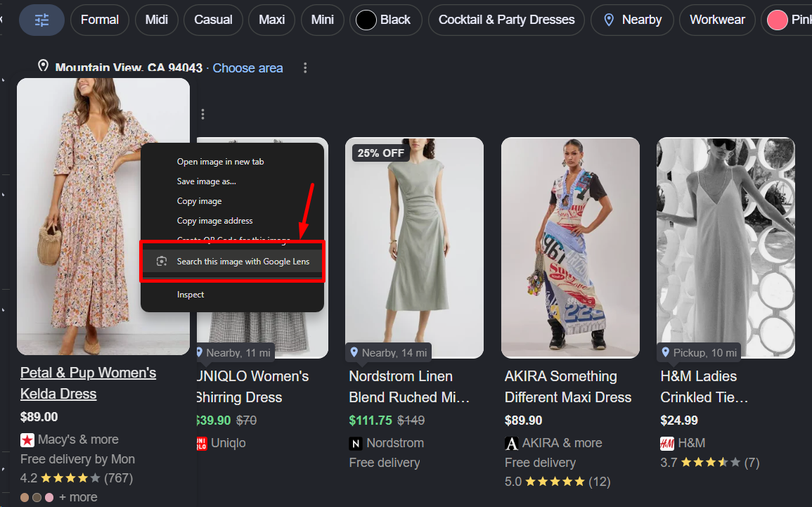
Task: Apply the Casual filter chip
Action: coord(213,20)
